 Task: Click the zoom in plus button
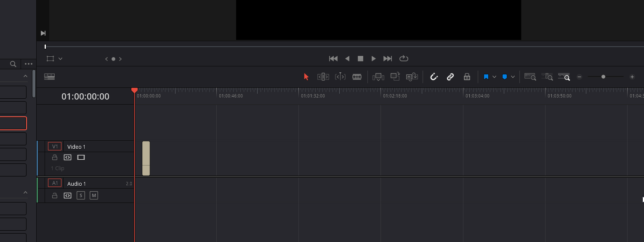click(632, 77)
